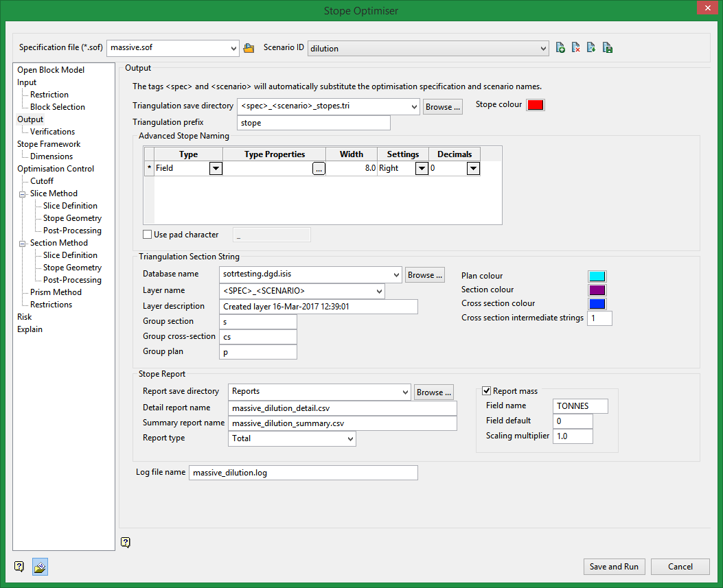Click the highlighted open folder icon at bottom left
Image resolution: width=723 pixels, height=588 pixels.
coord(40,567)
